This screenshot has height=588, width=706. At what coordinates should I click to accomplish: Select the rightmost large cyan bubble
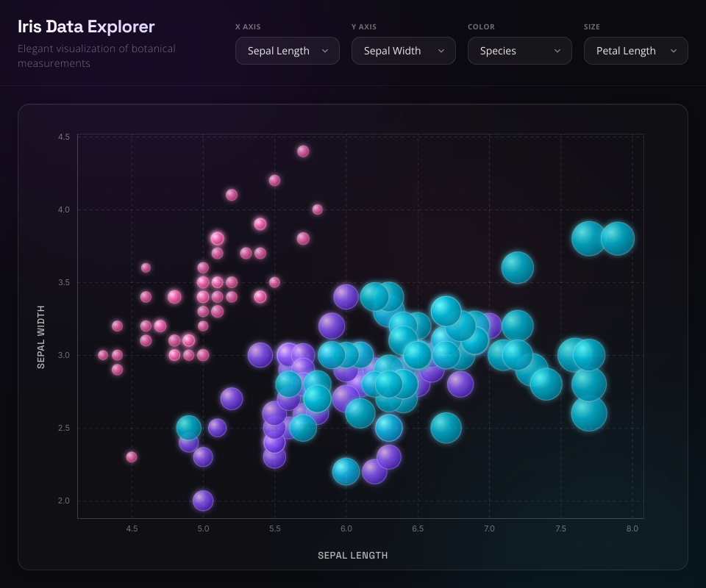point(618,238)
